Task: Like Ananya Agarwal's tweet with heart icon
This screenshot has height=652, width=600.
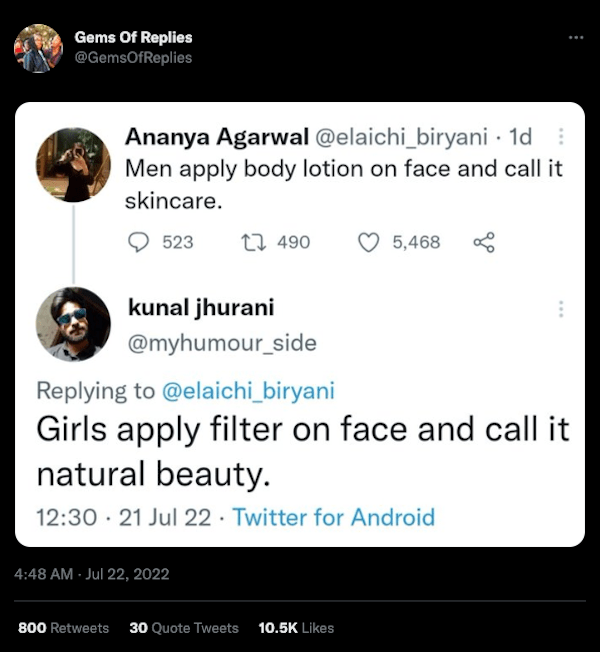Action: [x=369, y=242]
